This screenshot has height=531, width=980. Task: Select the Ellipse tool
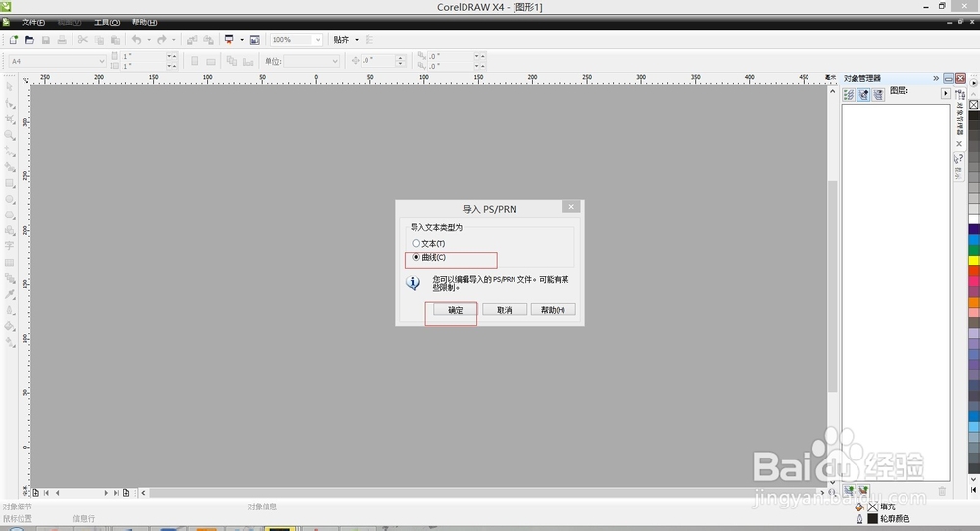pyautogui.click(x=10, y=200)
